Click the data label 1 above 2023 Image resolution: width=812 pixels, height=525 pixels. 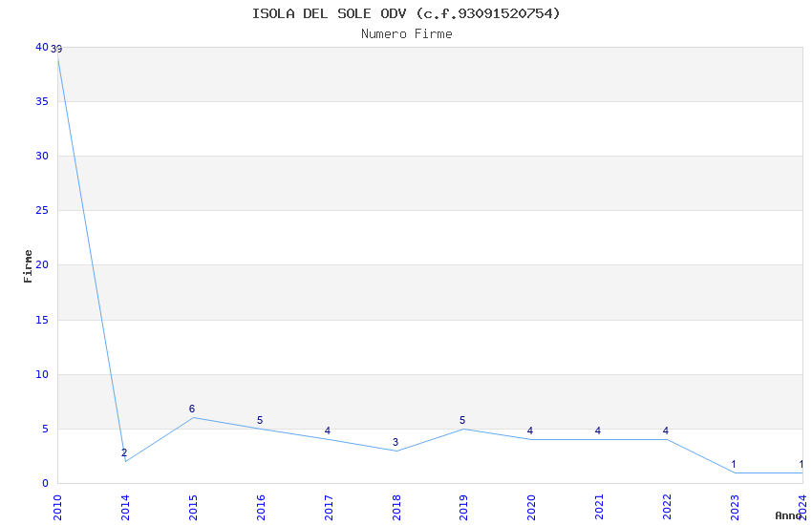[x=734, y=464]
